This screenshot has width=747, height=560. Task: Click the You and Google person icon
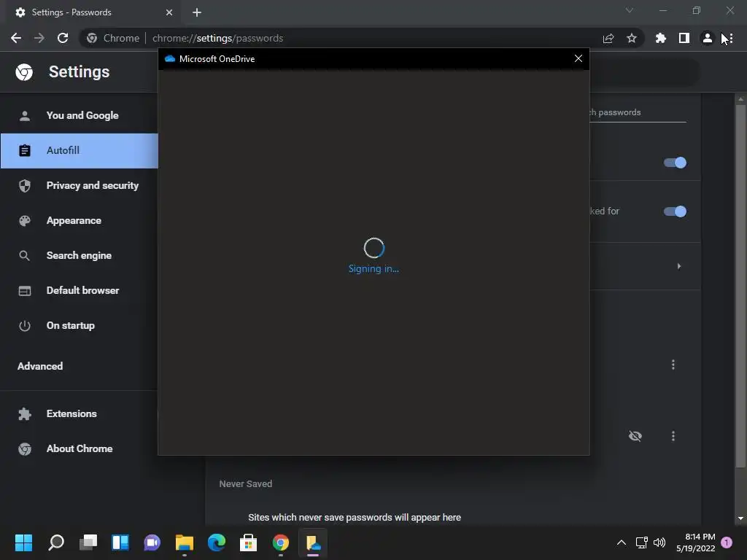pyautogui.click(x=25, y=115)
